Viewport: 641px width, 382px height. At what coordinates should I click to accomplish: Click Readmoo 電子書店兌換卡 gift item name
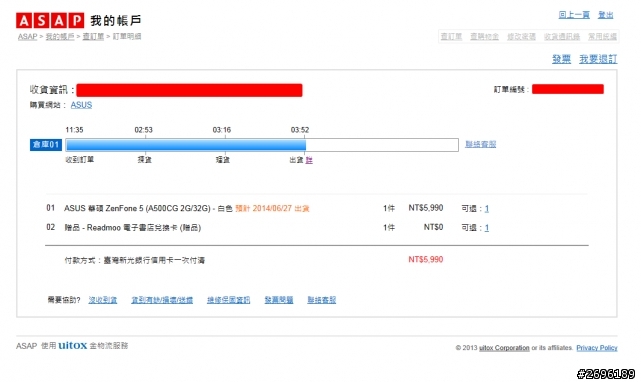point(132,227)
